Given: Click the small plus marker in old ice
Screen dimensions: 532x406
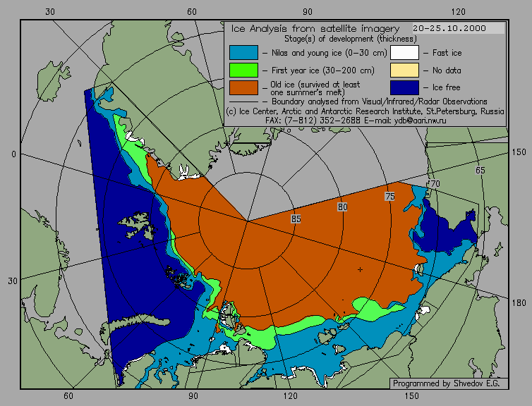Looking at the screenshot, I should [360, 270].
